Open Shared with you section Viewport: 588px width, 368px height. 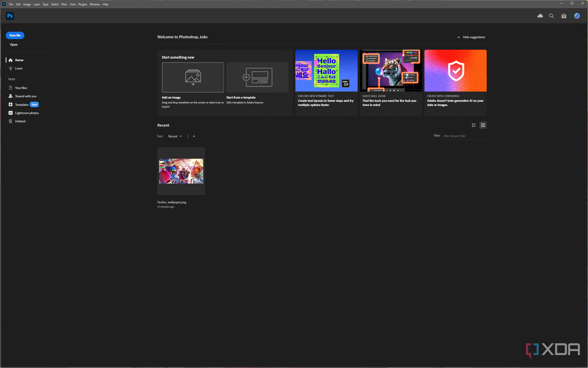pos(23,96)
